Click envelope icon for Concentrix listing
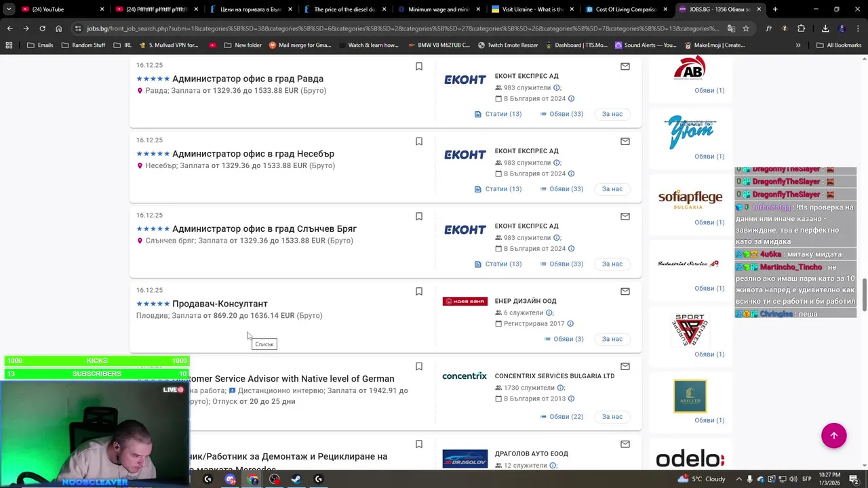 pos(625,367)
